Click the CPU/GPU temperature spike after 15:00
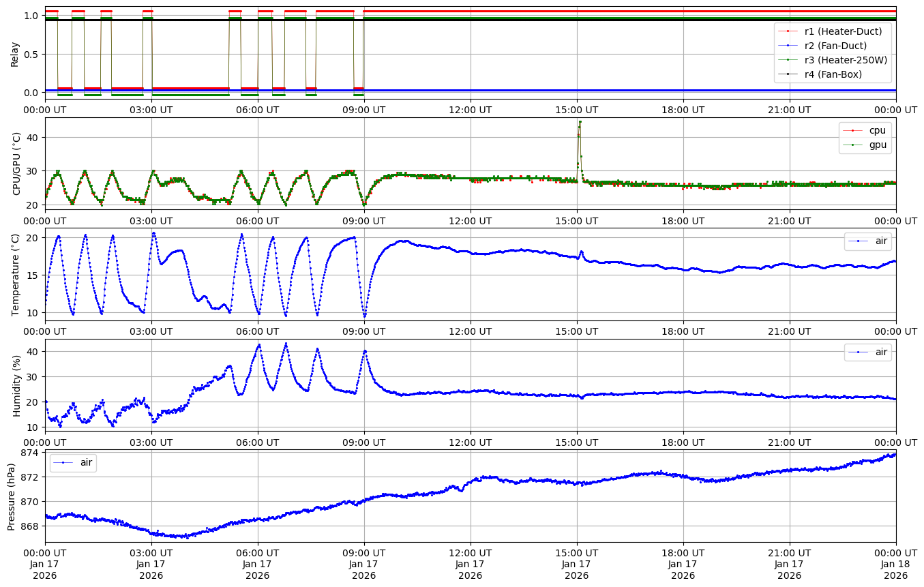This screenshot has width=924, height=587. 580,123
